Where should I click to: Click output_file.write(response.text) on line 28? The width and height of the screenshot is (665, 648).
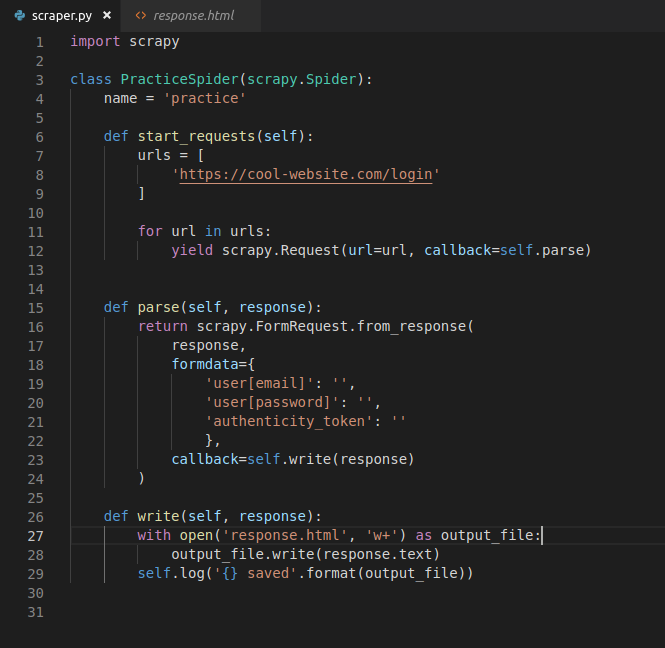coord(305,555)
